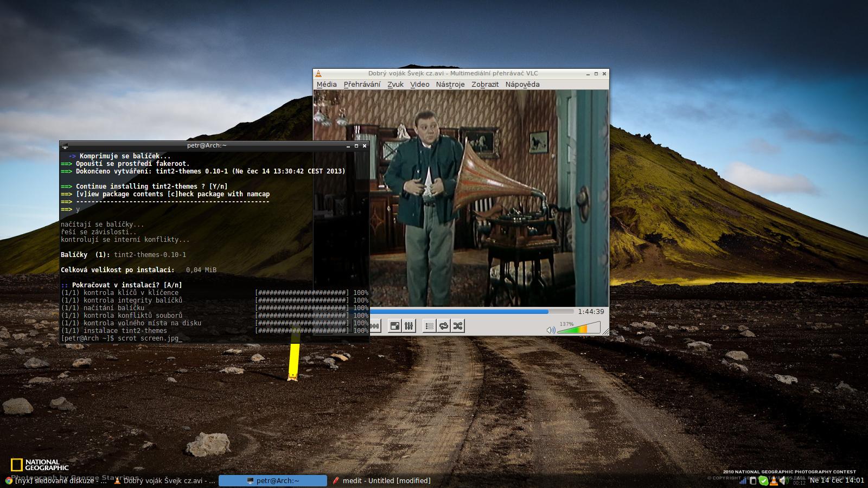Show the VLC playlist
Viewport: 868px width, 488px height.
point(429,326)
